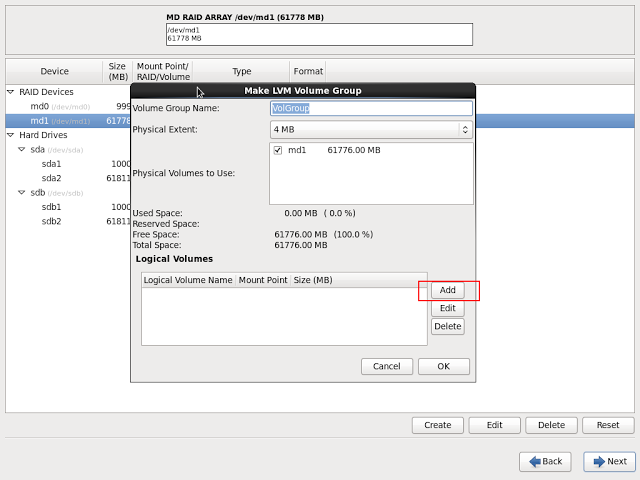
Task: Confirm the volume group with OK
Action: pos(443,367)
